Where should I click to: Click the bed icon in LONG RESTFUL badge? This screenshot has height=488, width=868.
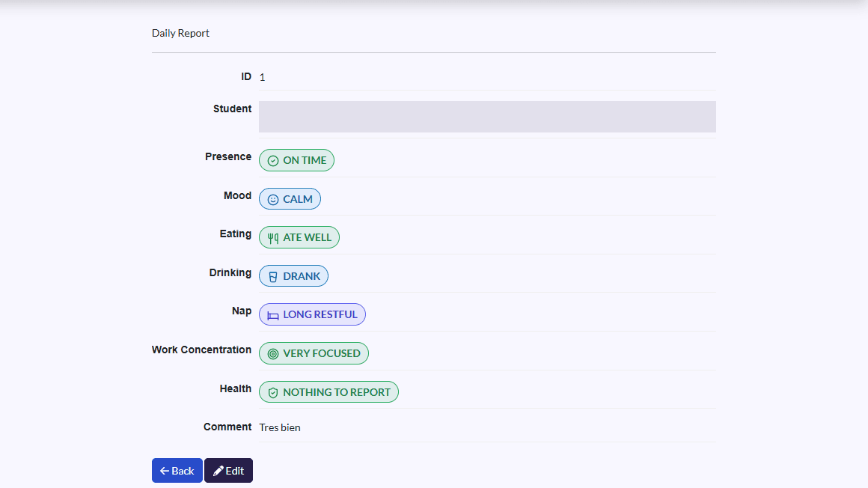273,315
